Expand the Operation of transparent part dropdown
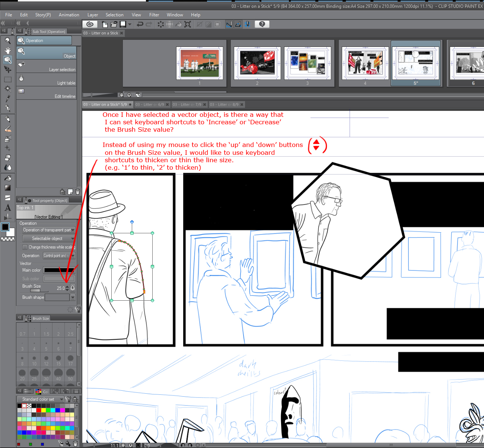Viewport: 484px width, 448px height. click(x=73, y=230)
